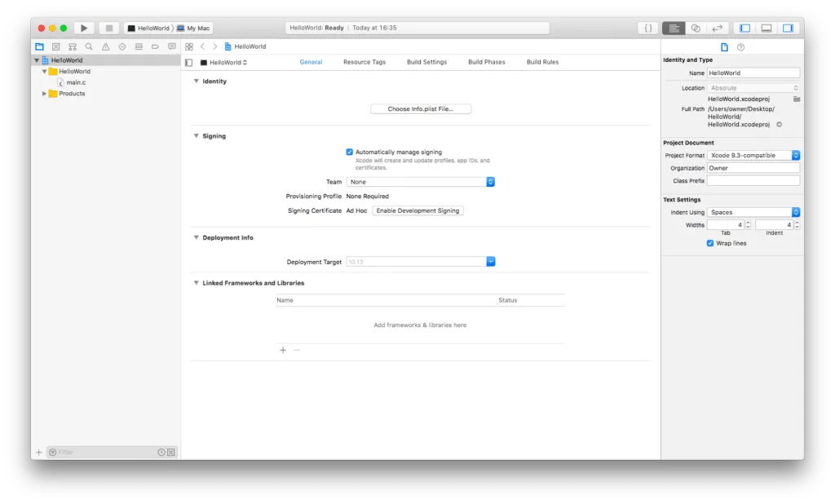Screen dimensions: 835x504
Task: Run the HelloWorld scheme with Play button
Action: click(84, 28)
